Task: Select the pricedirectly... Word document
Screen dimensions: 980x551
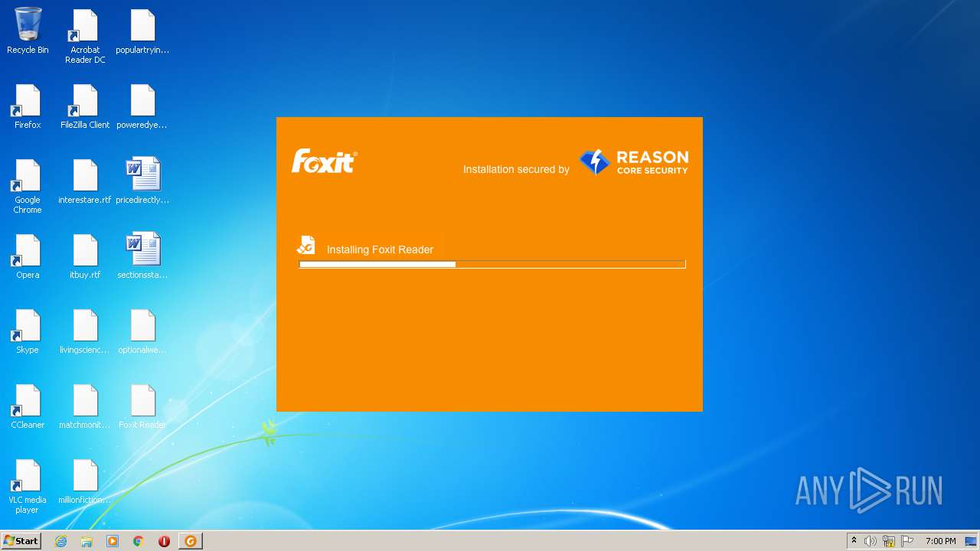Action: [x=142, y=181]
